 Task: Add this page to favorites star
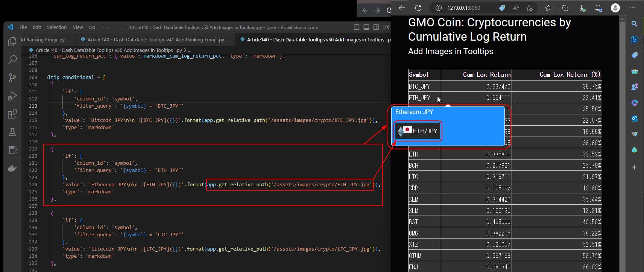pos(530,8)
